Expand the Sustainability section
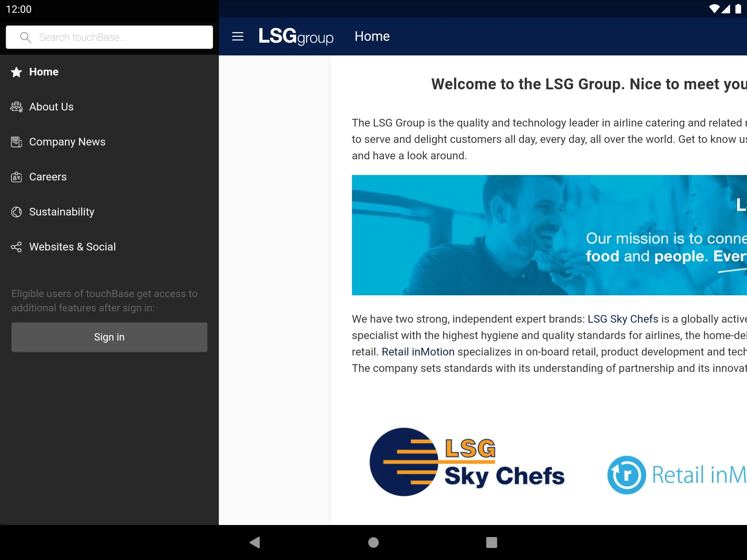The image size is (747, 560). [62, 211]
